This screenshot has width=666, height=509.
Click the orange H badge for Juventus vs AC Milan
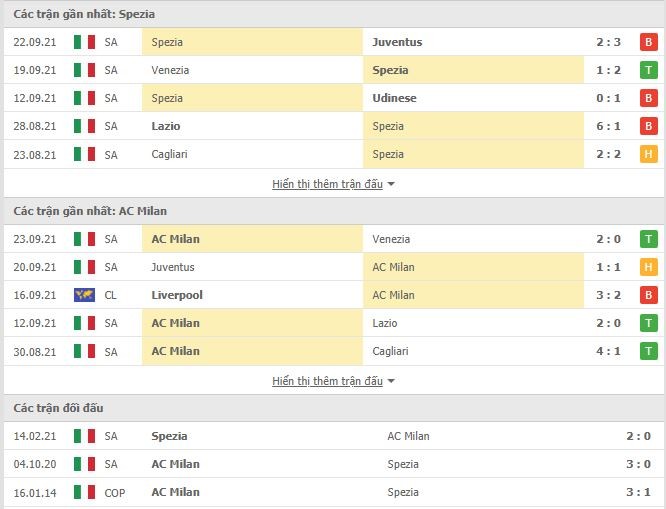tap(649, 267)
